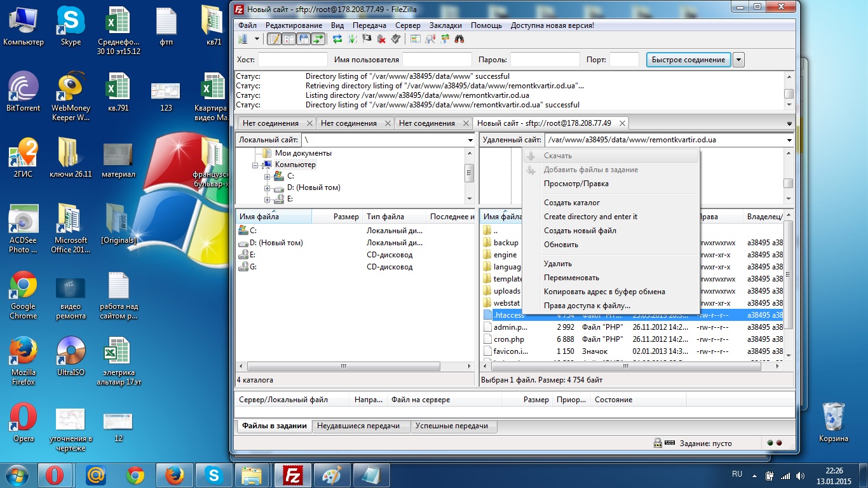
Task: Choose "Переименовать" from the context menu
Action: tap(571, 278)
